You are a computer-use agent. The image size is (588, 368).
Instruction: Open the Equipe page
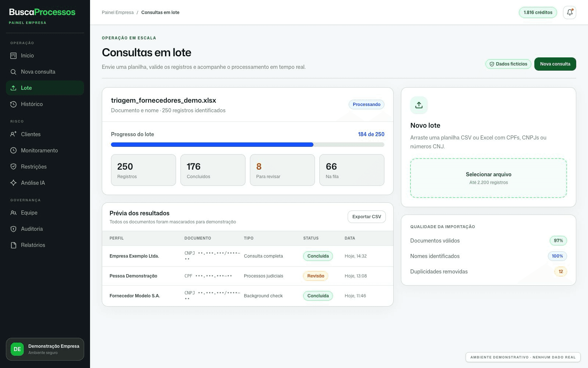coord(45,213)
